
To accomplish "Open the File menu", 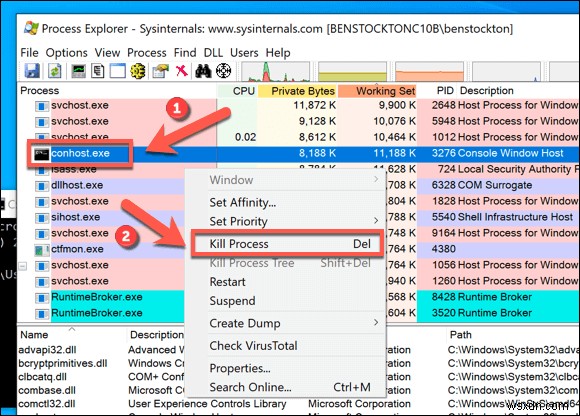I will pos(29,53).
